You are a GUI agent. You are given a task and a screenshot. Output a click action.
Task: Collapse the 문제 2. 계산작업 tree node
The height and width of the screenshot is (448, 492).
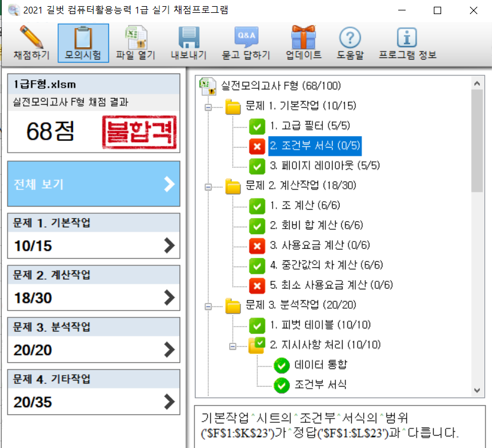(208, 186)
